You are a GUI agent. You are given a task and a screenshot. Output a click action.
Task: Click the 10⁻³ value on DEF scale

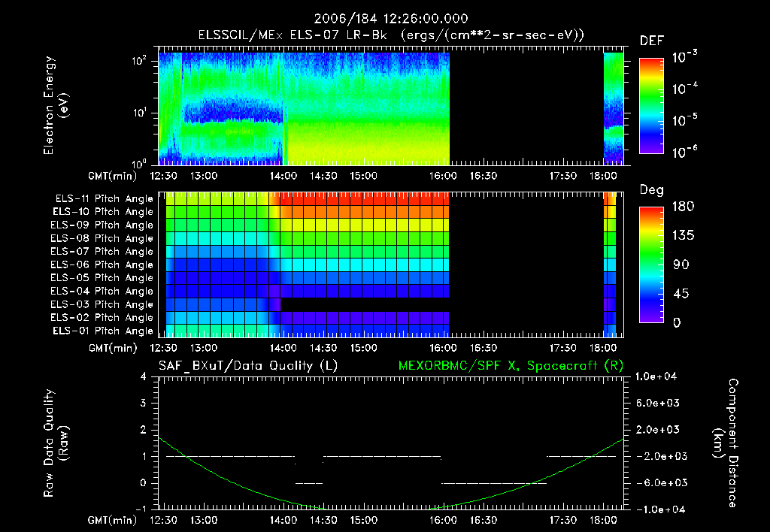click(684, 57)
